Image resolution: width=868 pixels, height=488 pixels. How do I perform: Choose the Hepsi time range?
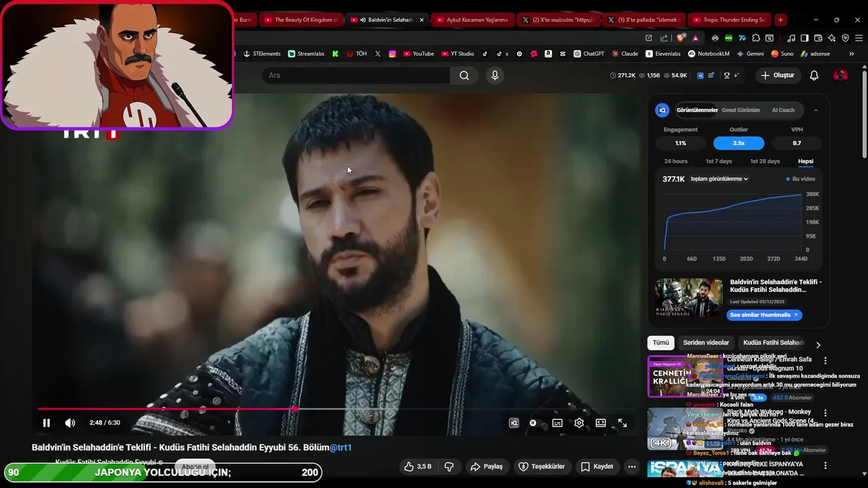tap(806, 161)
